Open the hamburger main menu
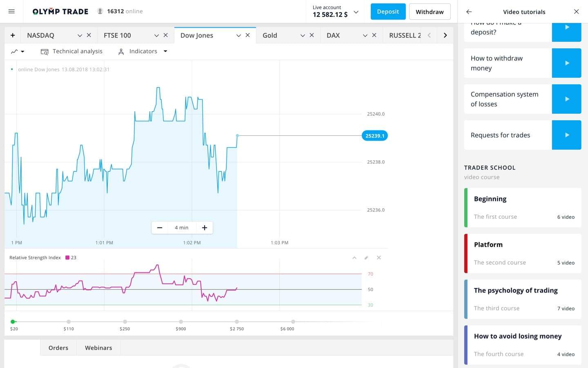The width and height of the screenshot is (588, 368). [11, 11]
